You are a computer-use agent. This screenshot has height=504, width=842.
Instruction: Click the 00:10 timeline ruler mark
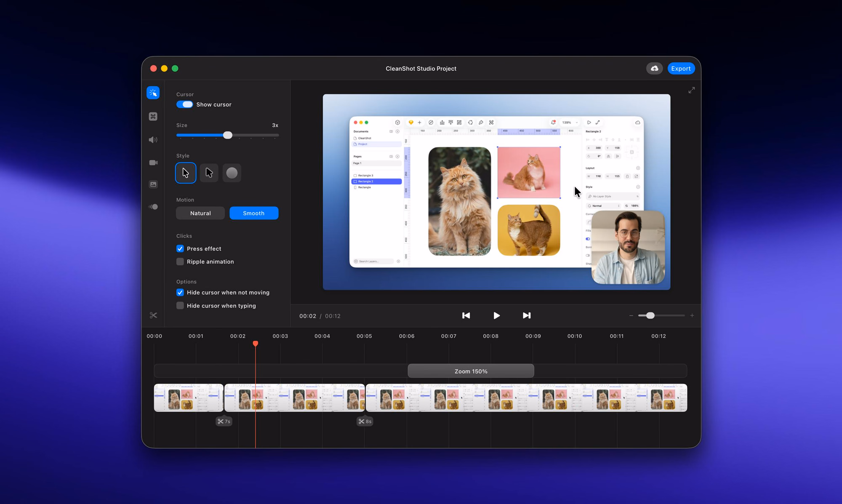coord(575,336)
